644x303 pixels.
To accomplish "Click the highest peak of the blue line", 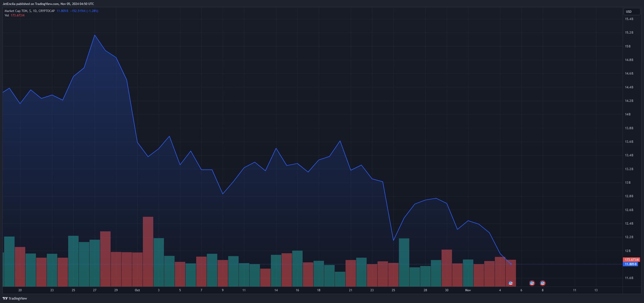I will [95, 35].
